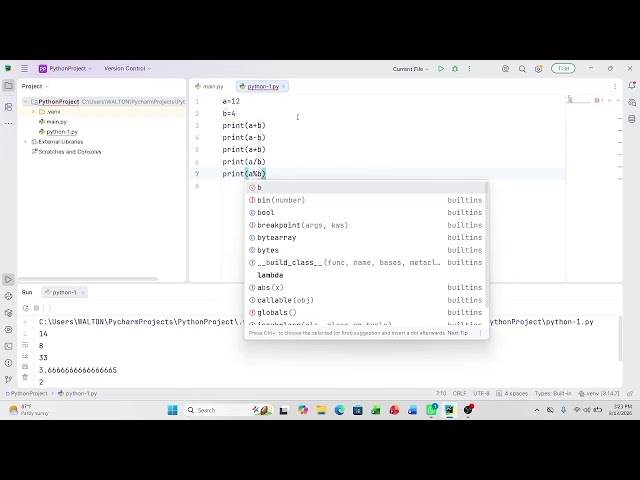Expand the .venv folder
640x480 pixels.
coord(33,112)
